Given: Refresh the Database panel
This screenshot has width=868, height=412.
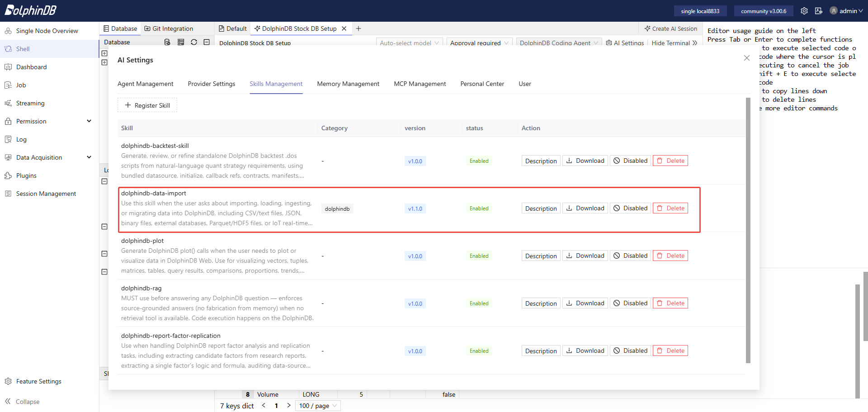Looking at the screenshot, I should [194, 42].
